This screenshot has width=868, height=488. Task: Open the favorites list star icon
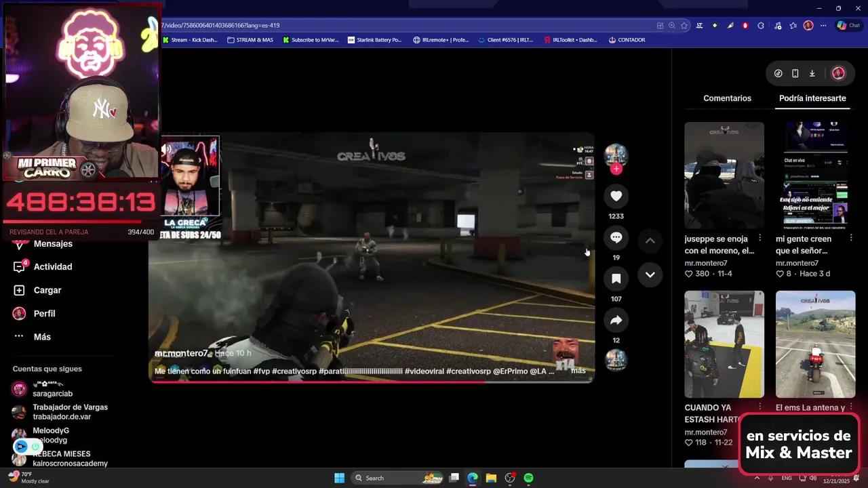[793, 26]
